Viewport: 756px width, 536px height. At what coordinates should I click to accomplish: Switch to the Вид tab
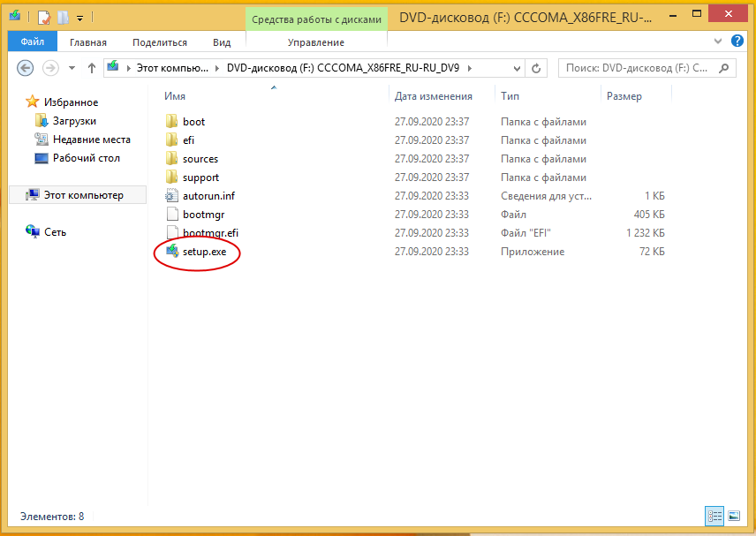(x=222, y=42)
